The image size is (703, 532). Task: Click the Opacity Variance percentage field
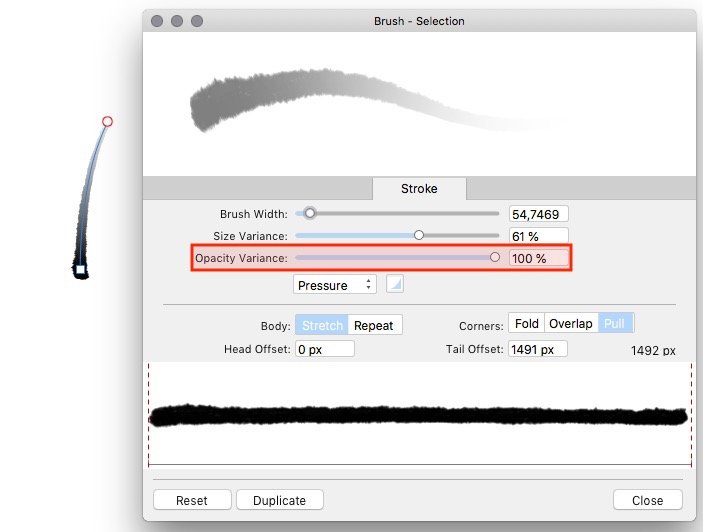pyautogui.click(x=538, y=258)
